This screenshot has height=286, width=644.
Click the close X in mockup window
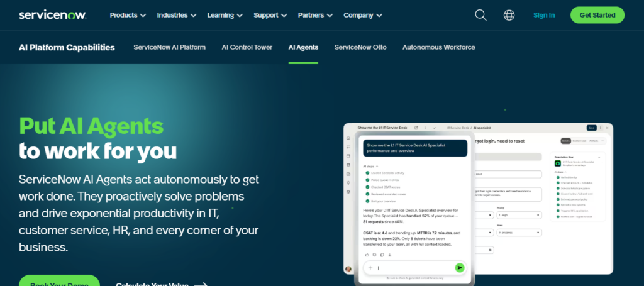608,128
